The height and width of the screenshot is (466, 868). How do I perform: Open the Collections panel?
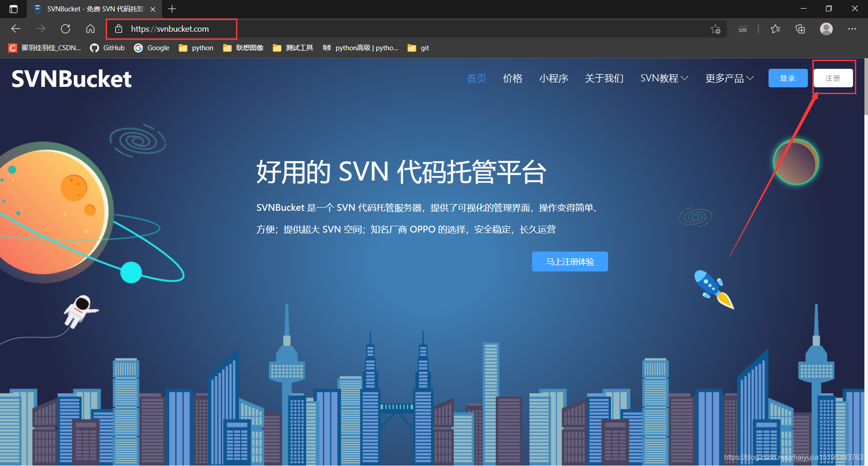coord(800,29)
